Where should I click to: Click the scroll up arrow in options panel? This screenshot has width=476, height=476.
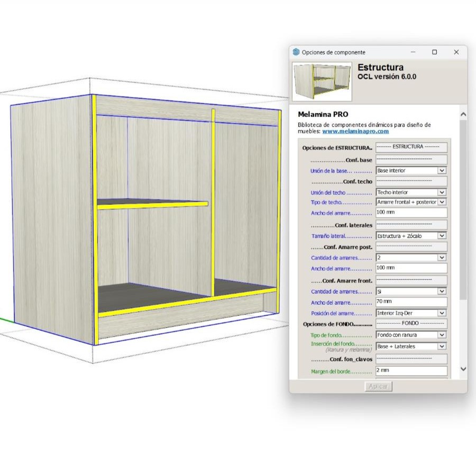click(463, 114)
